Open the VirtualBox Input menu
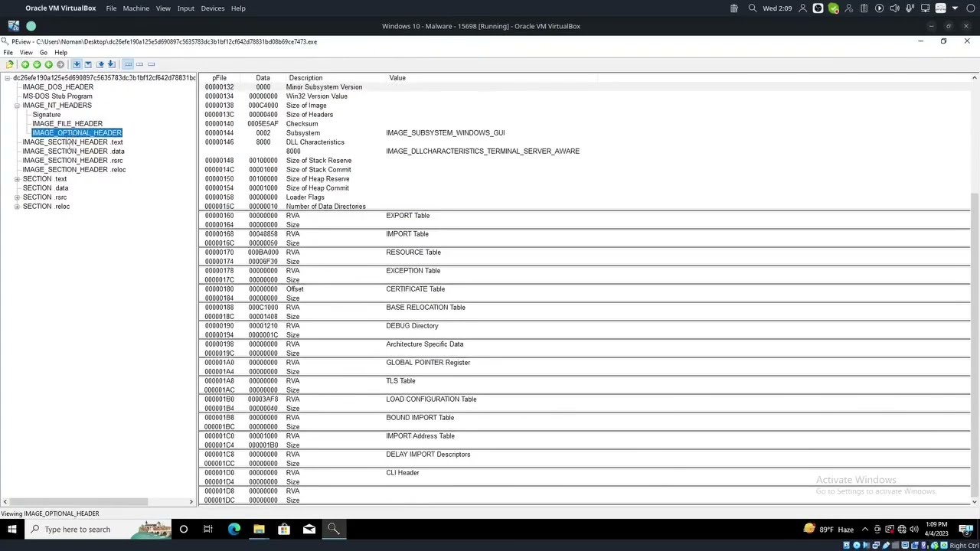Screen dimensions: 980x551 pyautogui.click(x=186, y=8)
